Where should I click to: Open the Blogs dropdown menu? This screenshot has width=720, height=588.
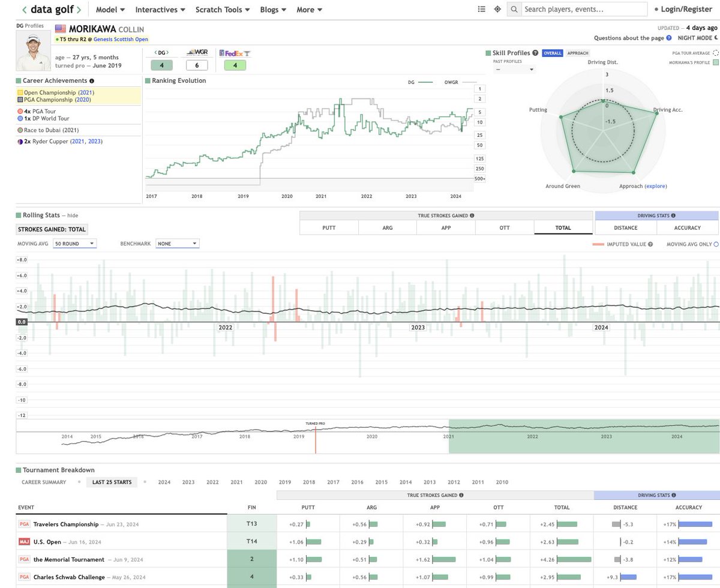[273, 10]
